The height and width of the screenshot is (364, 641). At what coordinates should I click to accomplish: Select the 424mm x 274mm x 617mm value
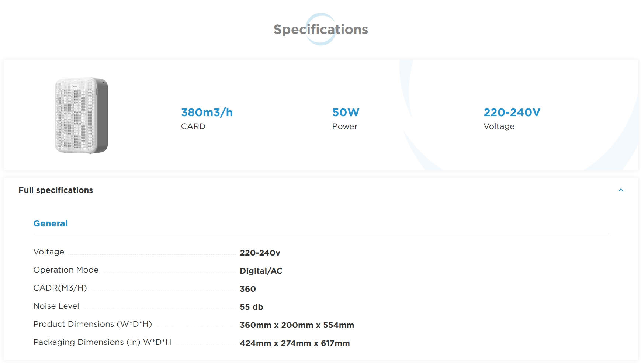(295, 343)
